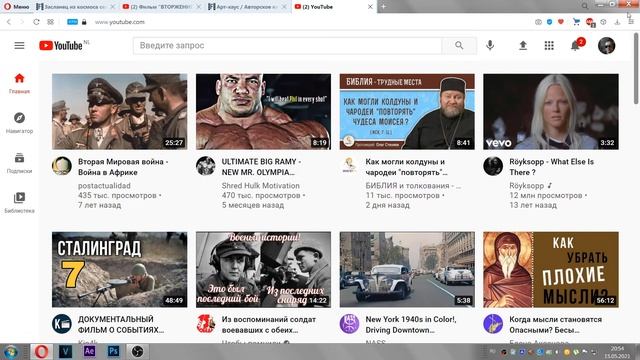Open the upload video icon

tap(523, 45)
